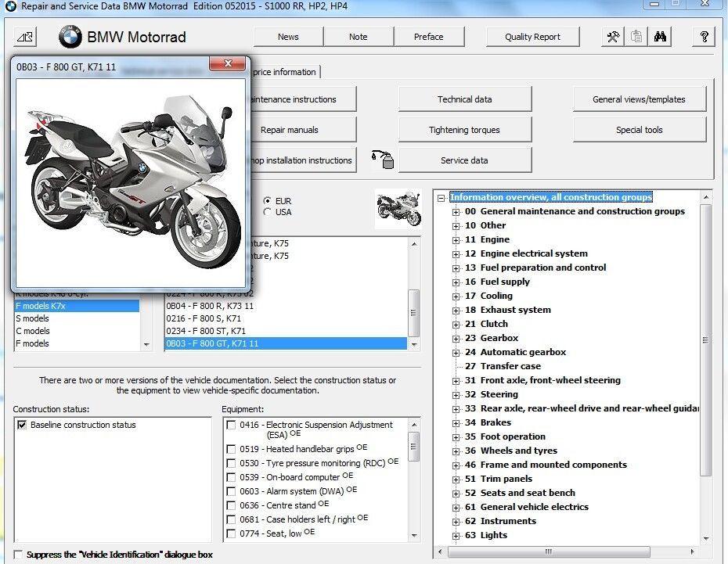Open Tightening torques
728x564 pixels.
point(465,129)
